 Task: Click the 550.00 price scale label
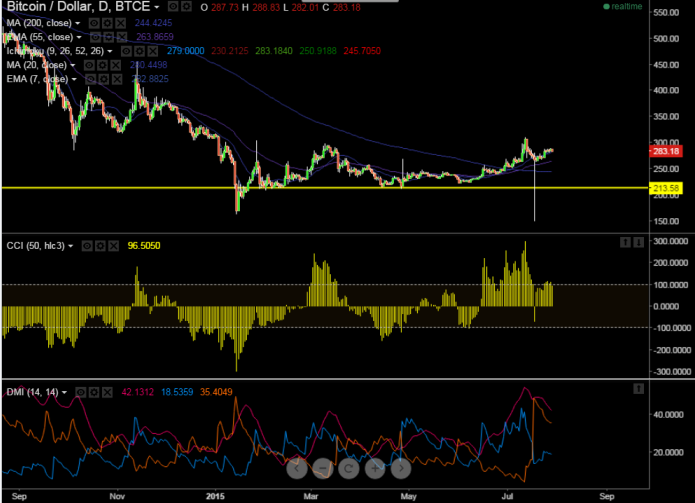666,13
